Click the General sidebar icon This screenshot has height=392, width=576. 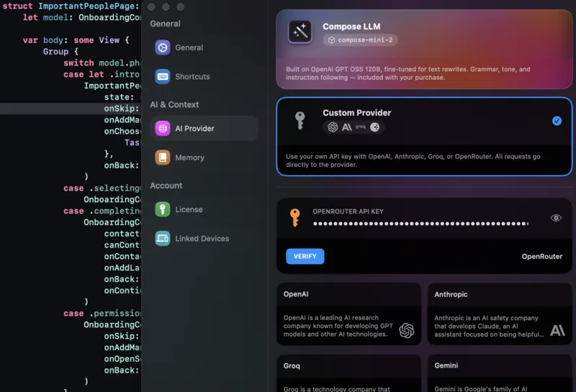(x=163, y=47)
